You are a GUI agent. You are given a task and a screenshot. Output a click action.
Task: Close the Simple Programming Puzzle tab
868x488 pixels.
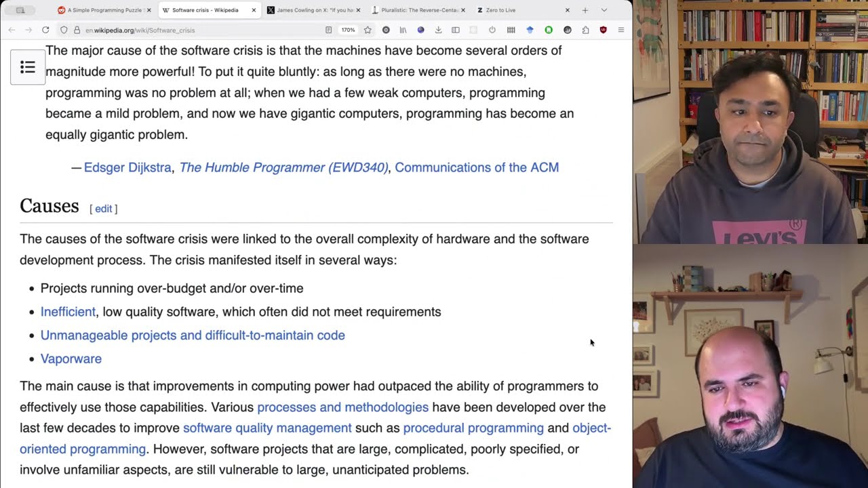[x=149, y=10]
